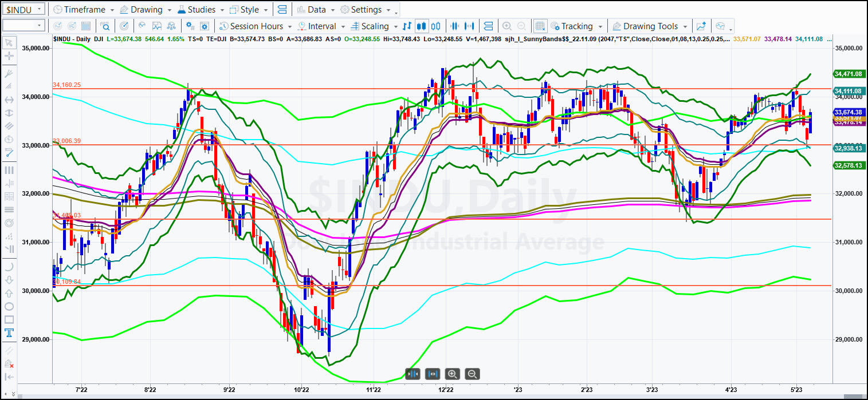Click decrease bar spacing icon in toolbar

(x=455, y=26)
